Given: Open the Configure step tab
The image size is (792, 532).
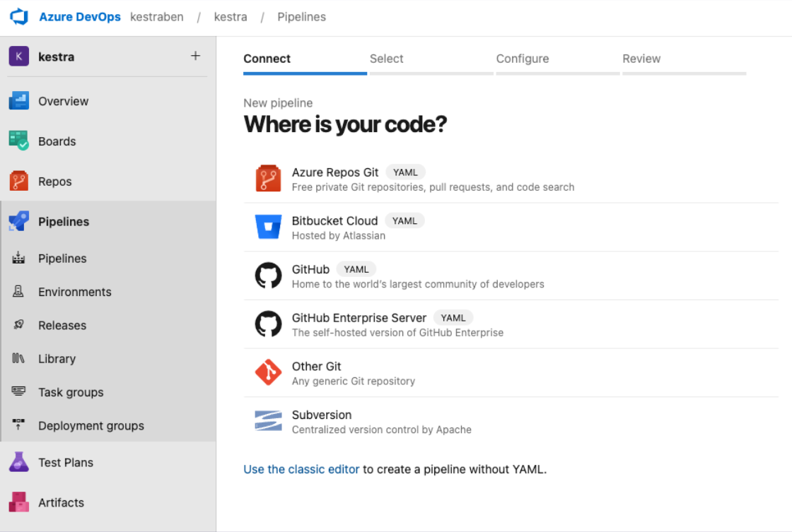Looking at the screenshot, I should click(x=523, y=59).
